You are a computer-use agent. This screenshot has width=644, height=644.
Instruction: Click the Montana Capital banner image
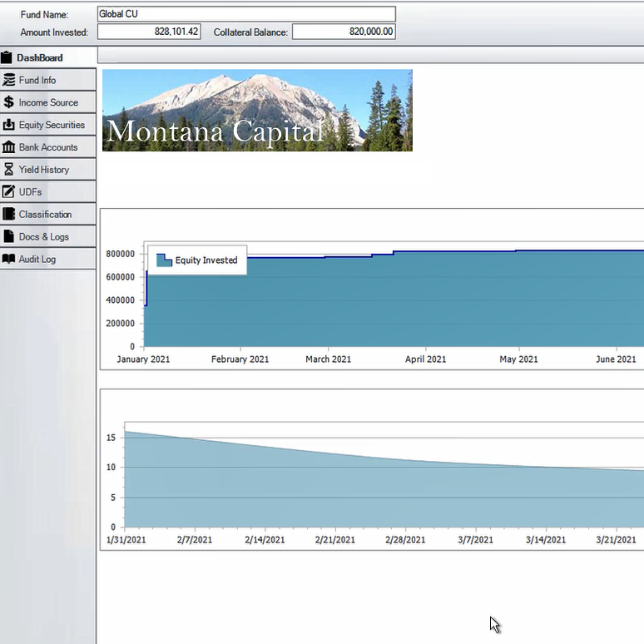coord(257,110)
